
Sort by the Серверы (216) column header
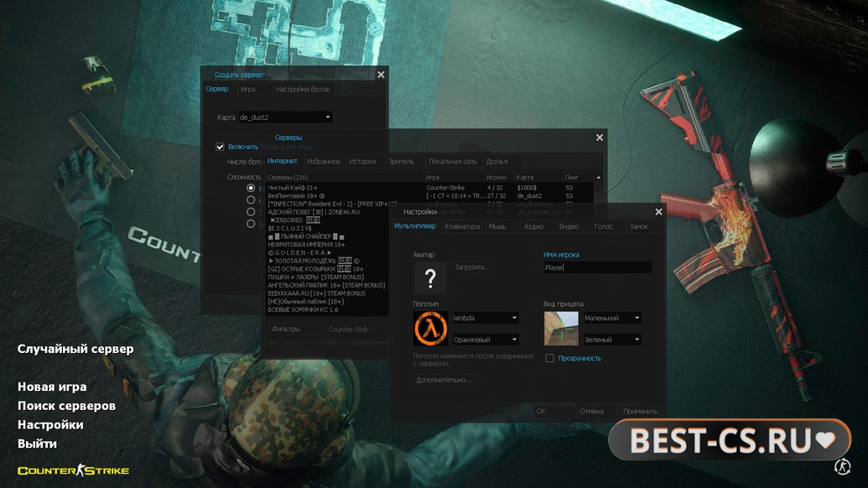[x=345, y=178]
